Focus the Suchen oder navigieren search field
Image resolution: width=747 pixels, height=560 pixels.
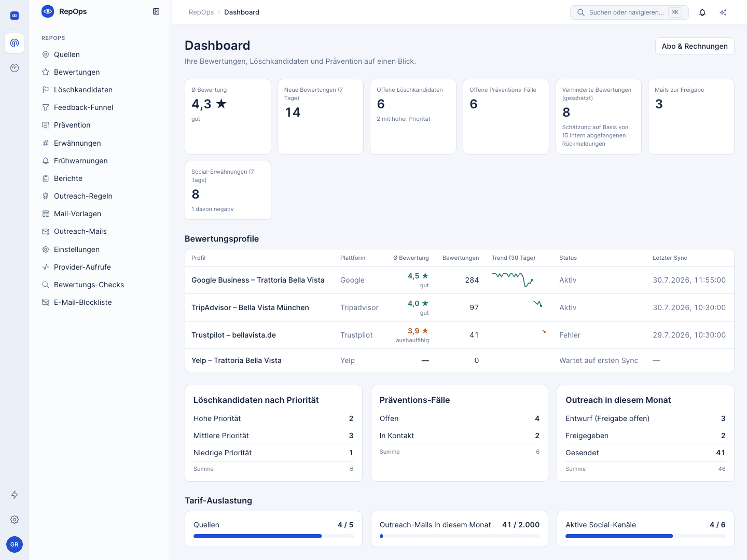tap(629, 12)
